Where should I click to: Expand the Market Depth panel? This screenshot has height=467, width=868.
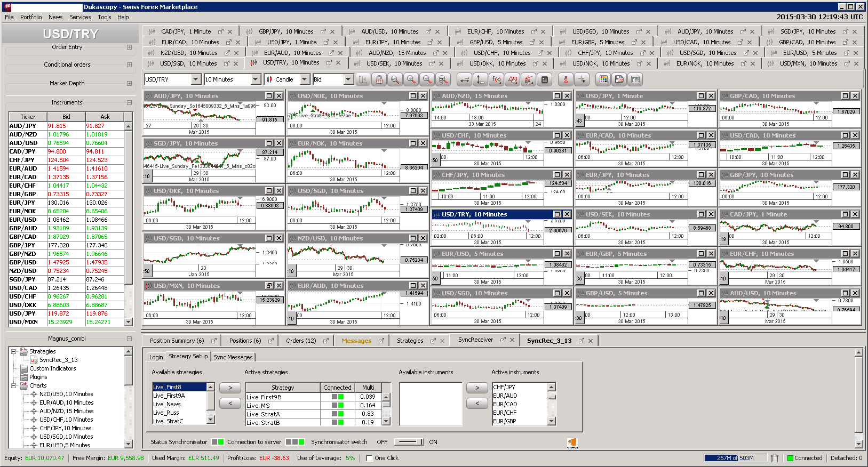click(x=129, y=83)
